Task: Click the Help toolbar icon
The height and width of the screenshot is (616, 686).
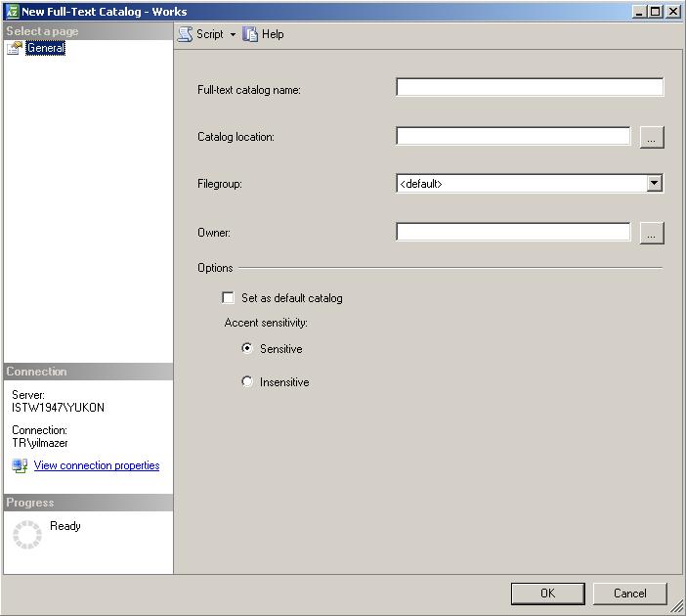Action: pyautogui.click(x=250, y=34)
